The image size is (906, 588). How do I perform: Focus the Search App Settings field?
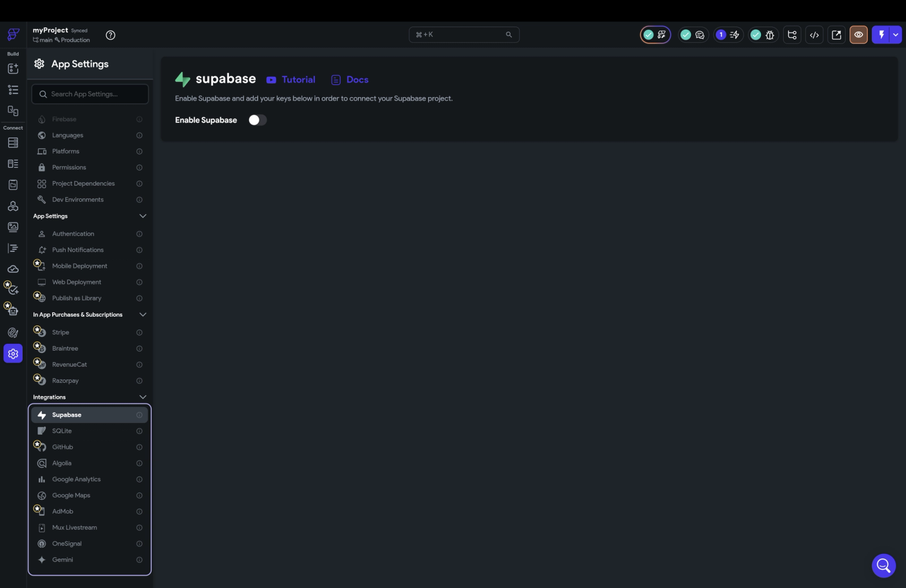point(90,94)
